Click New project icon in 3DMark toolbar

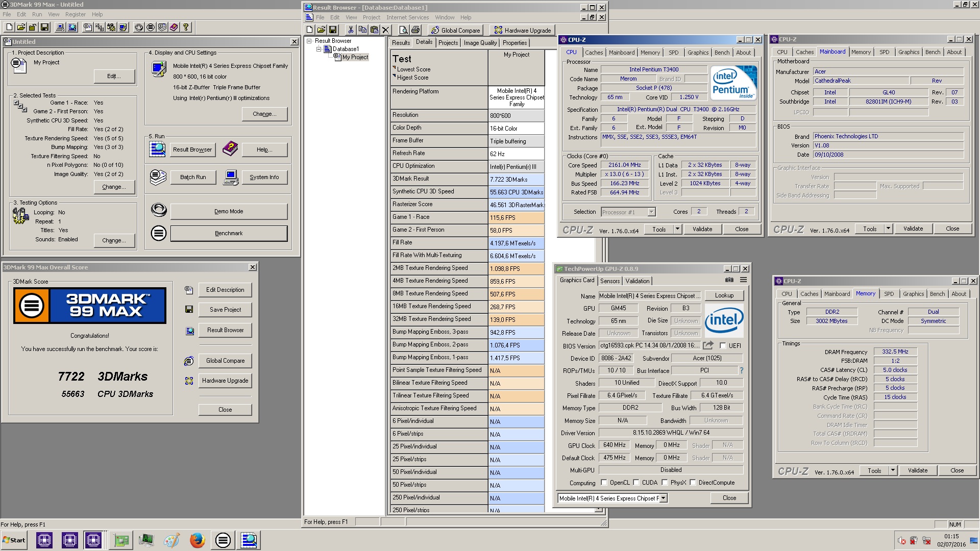click(x=9, y=28)
